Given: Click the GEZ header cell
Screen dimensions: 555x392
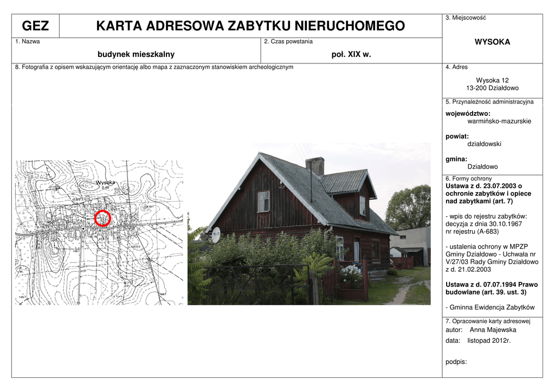Looking at the screenshot, I should click(x=35, y=26).
